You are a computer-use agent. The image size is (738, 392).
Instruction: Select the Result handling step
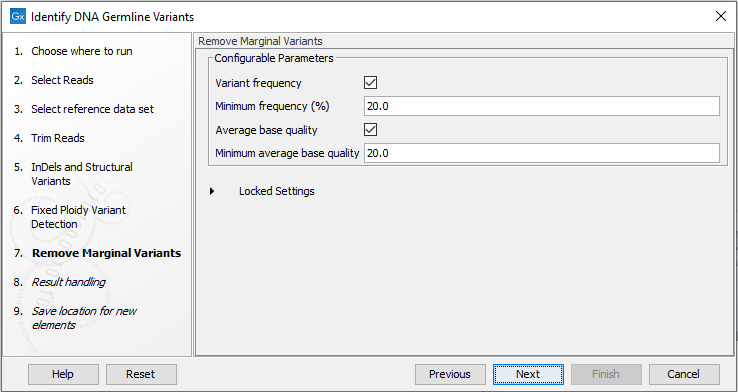(69, 282)
